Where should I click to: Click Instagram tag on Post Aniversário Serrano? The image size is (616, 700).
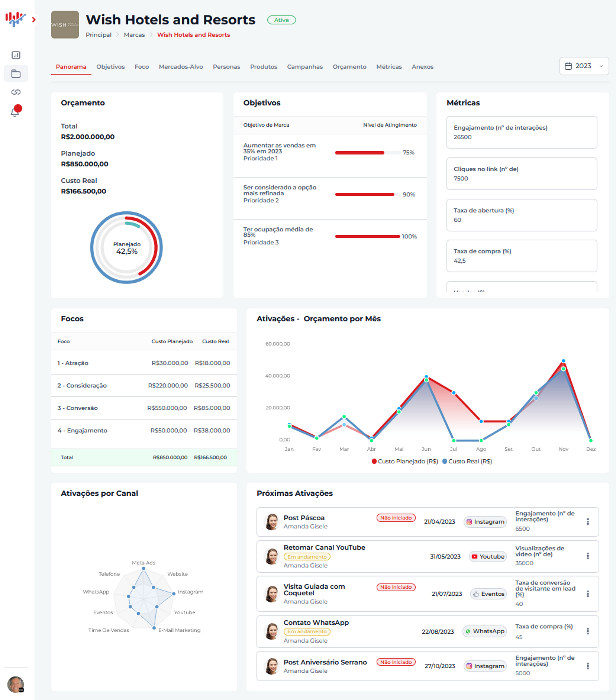(x=485, y=666)
